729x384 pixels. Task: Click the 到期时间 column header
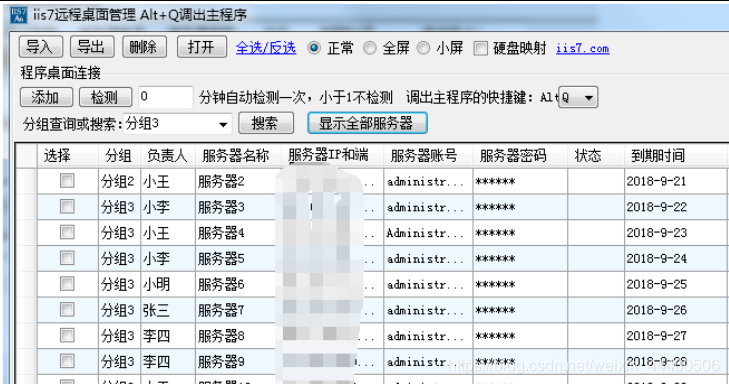pos(675,156)
